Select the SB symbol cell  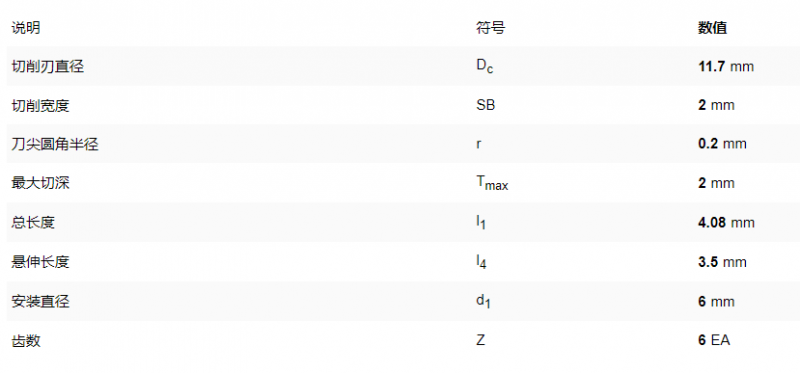pos(485,105)
